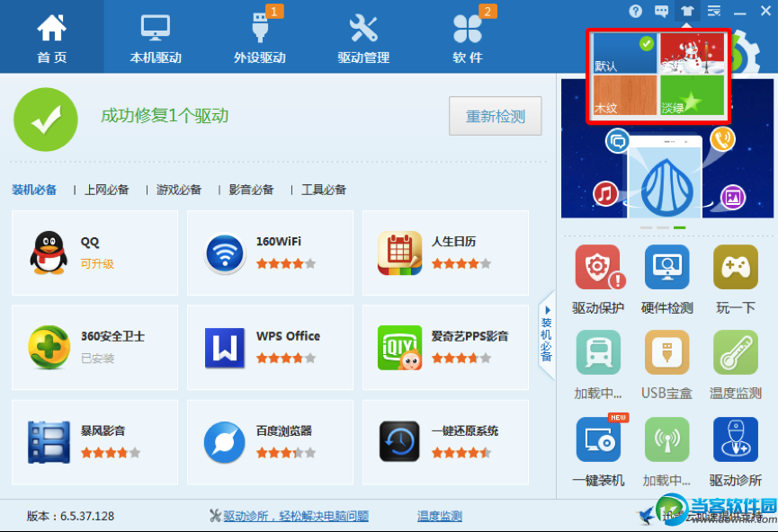Launch 一键装机 tool
This screenshot has height=532, width=778.
coord(598,439)
